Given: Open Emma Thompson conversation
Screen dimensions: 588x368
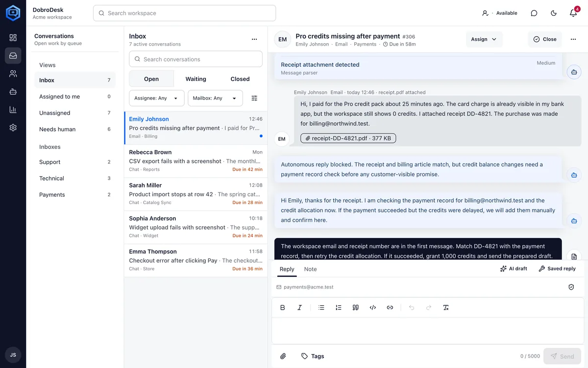Looking at the screenshot, I should (x=196, y=261).
